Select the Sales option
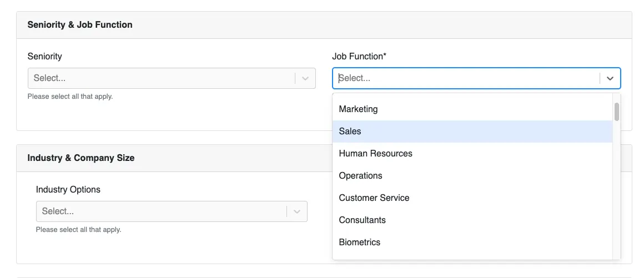 pos(472,132)
